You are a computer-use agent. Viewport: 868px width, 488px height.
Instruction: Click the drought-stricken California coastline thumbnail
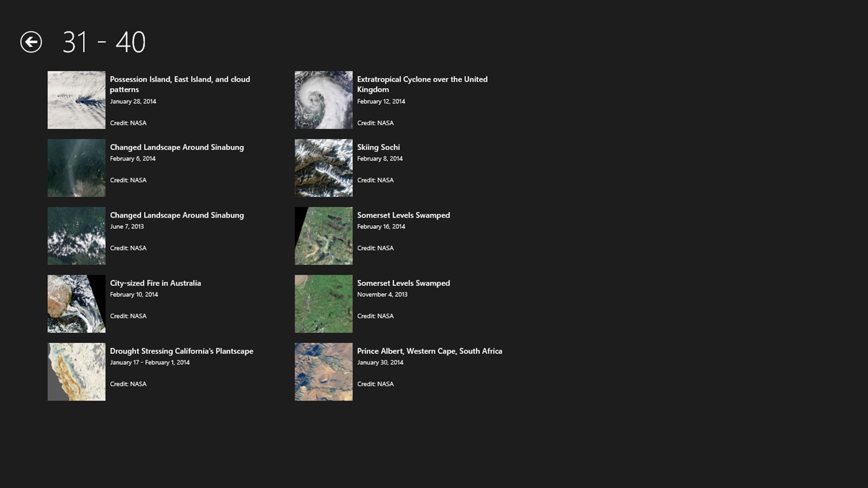(76, 371)
